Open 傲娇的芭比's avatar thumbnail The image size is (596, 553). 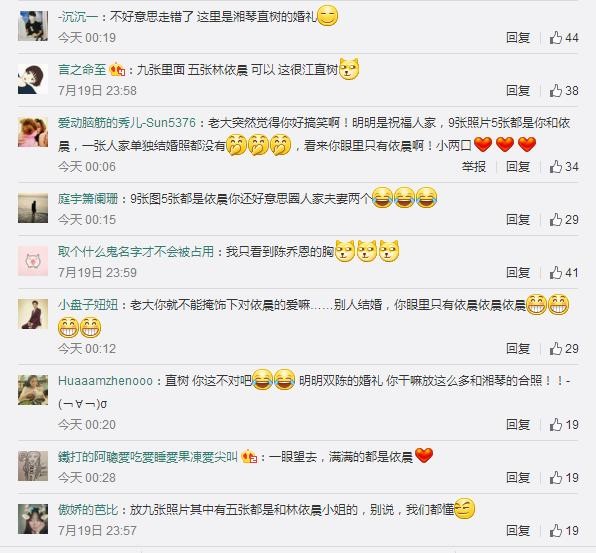(33, 519)
